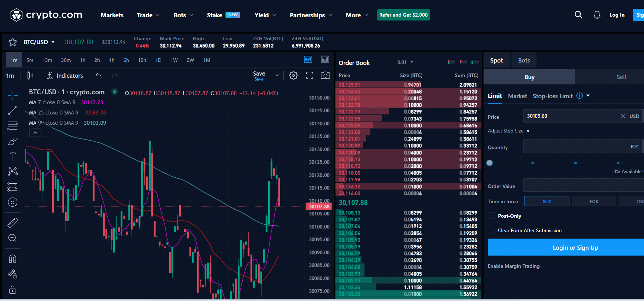Expand the Yield menu
Image resolution: width=644 pixels, height=301 pixels.
[265, 15]
